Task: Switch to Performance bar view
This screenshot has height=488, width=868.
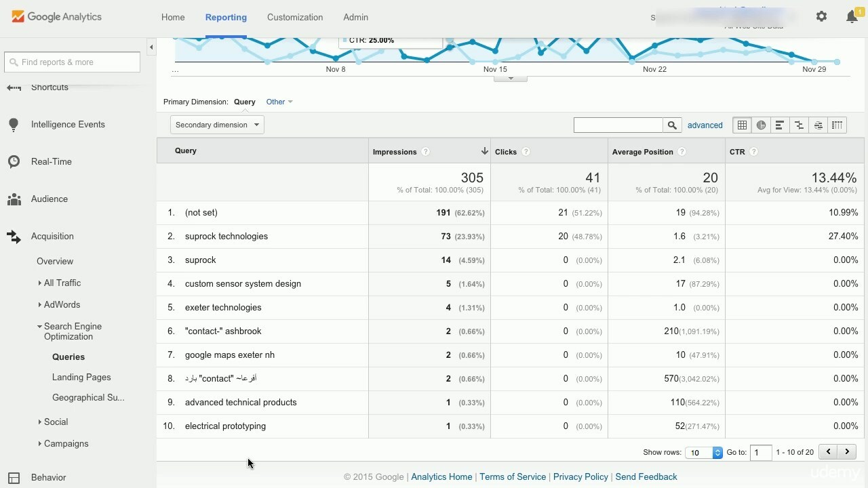Action: coord(781,125)
